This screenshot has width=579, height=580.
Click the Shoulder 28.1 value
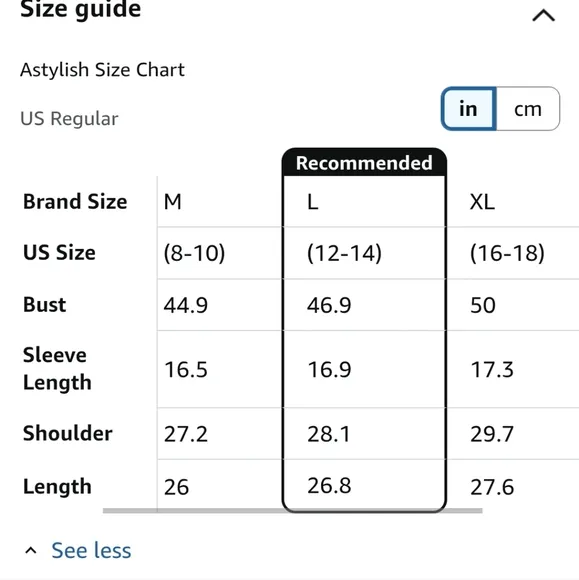pyautogui.click(x=329, y=434)
